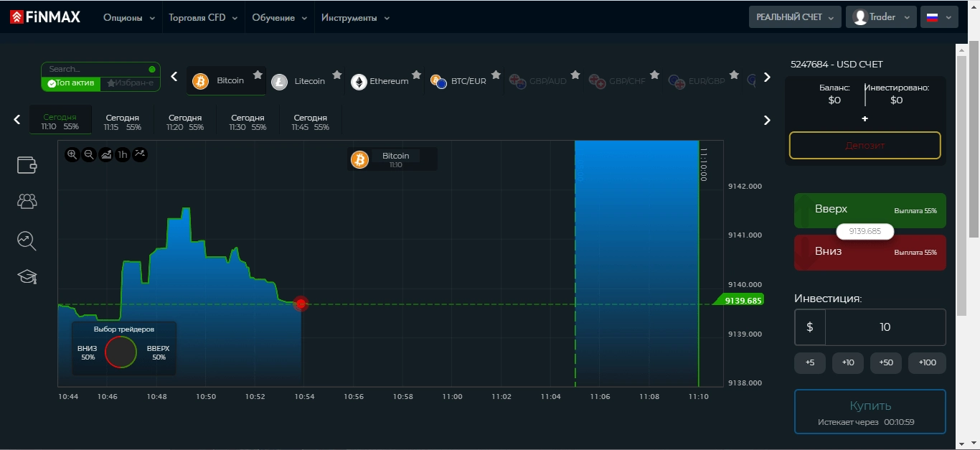Toggle the Избранное favorites filter
Image resolution: width=980 pixels, height=450 pixels.
[130, 83]
